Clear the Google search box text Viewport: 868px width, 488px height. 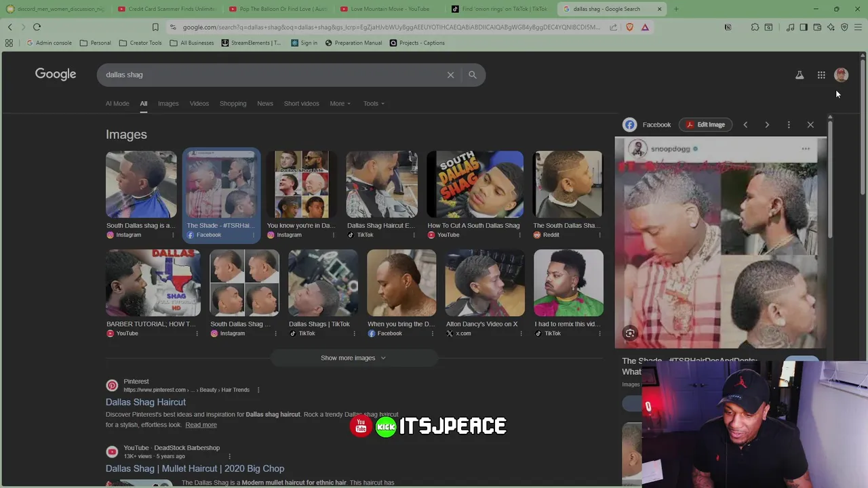pyautogui.click(x=450, y=75)
